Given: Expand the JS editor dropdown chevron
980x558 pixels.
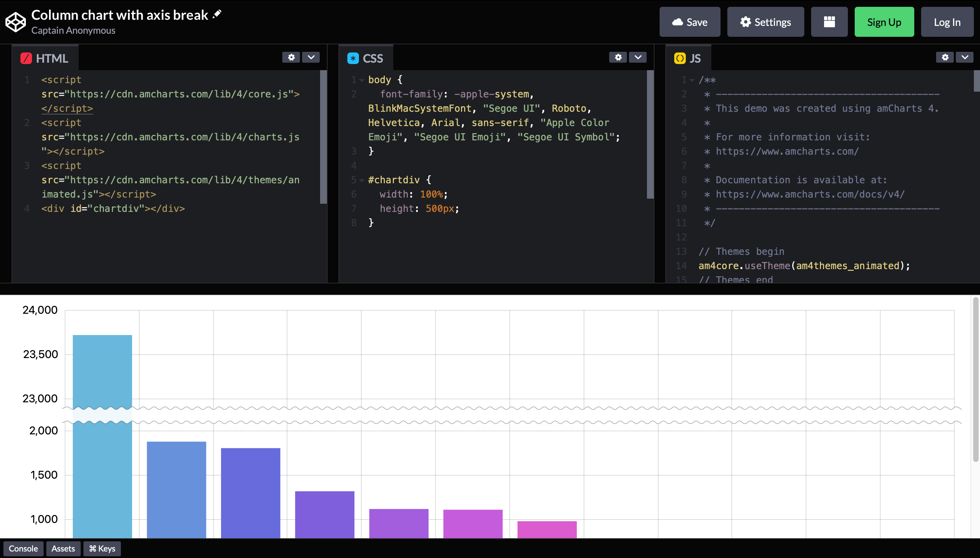Looking at the screenshot, I should [x=964, y=57].
